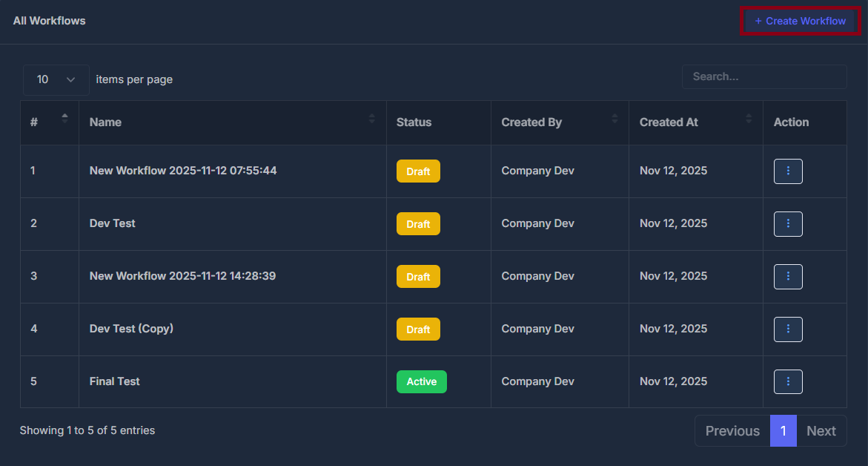Click row number 3 cell

click(x=50, y=277)
